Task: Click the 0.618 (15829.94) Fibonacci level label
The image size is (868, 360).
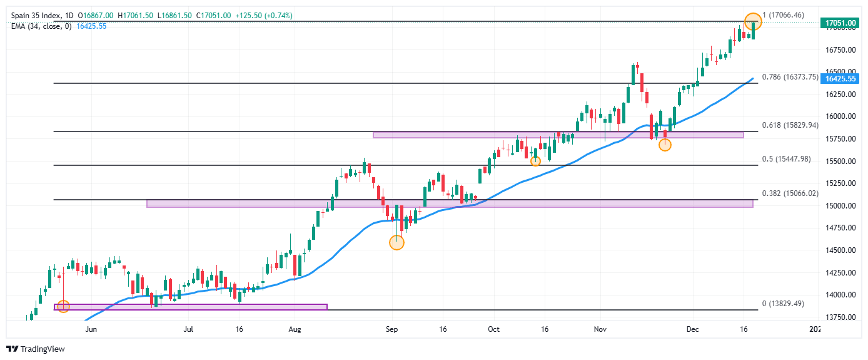Action: pos(790,125)
